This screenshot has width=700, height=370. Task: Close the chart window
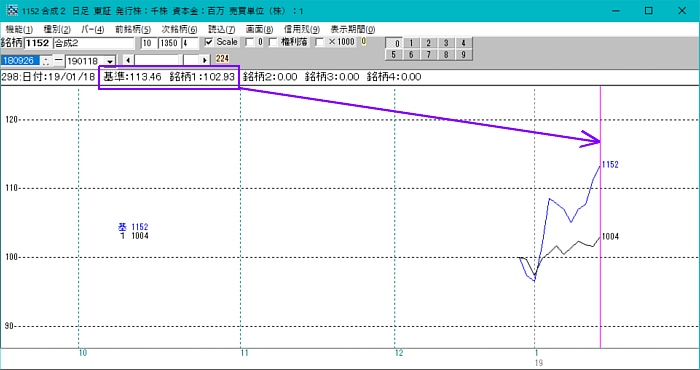click(682, 11)
